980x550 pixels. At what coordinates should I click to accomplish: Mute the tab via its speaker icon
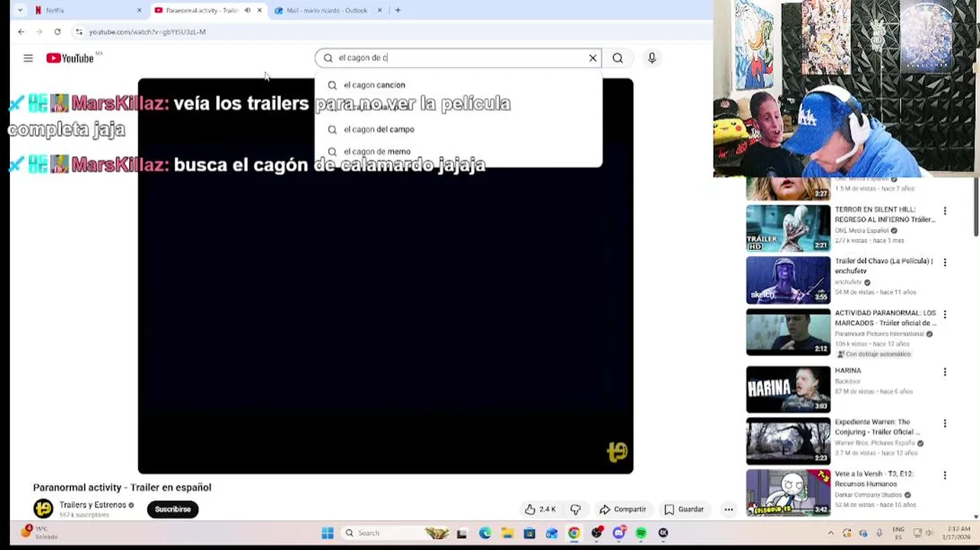pos(247,11)
